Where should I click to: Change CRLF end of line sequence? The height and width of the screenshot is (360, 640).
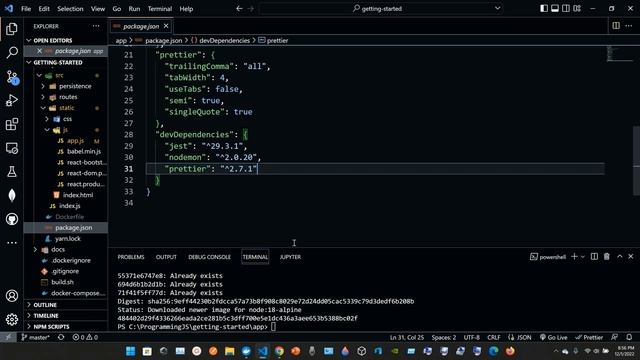pos(493,337)
